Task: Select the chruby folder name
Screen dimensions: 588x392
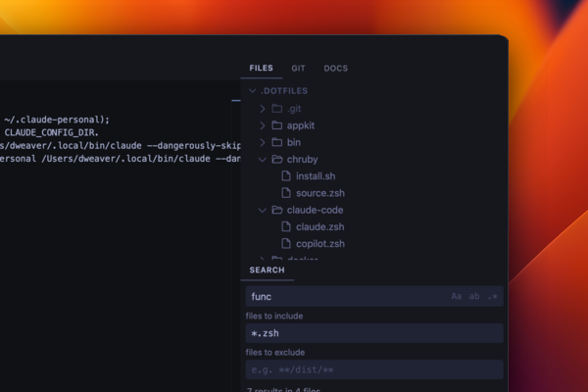Action: tap(302, 160)
